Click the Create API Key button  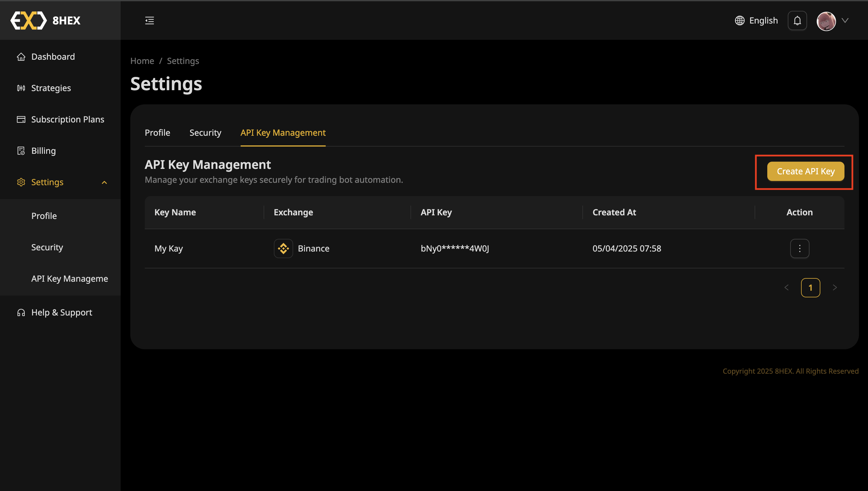coord(805,171)
